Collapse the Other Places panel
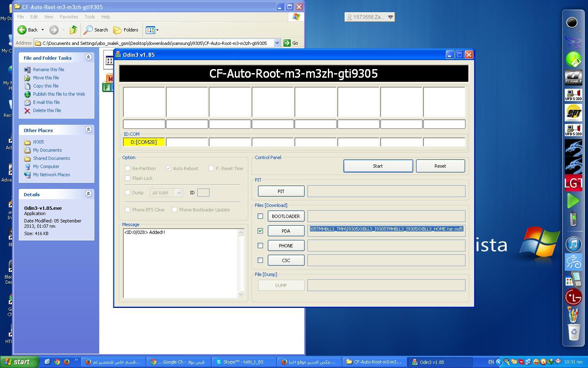The height and width of the screenshot is (368, 588). (x=88, y=130)
